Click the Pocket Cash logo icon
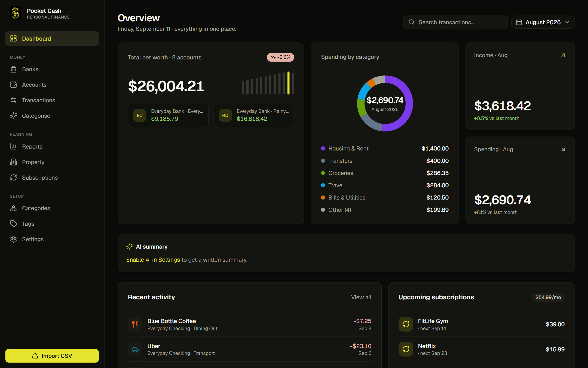Viewport: 588px width, 368px height. pos(16,13)
